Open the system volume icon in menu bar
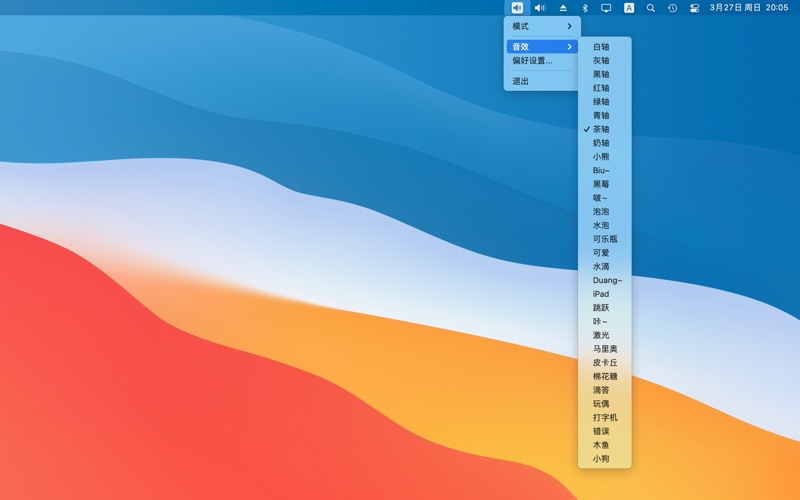 pos(540,8)
